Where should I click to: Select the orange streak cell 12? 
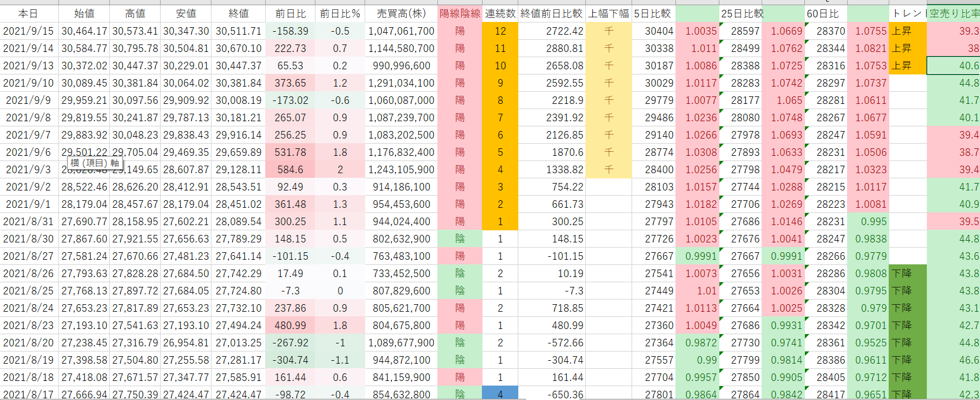(x=500, y=31)
